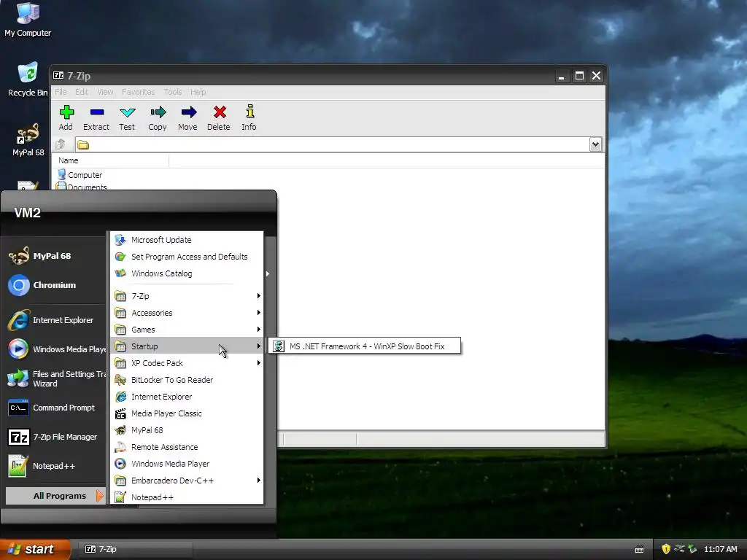Expand the 7-Zip programs folder

(187, 296)
